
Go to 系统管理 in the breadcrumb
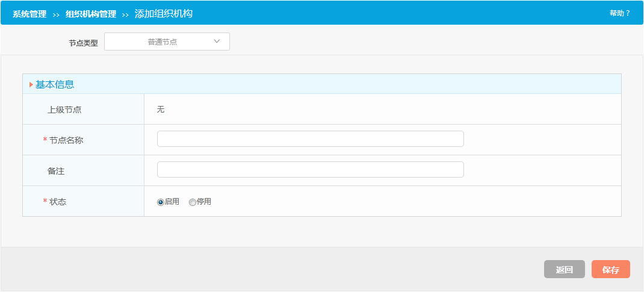click(x=29, y=14)
